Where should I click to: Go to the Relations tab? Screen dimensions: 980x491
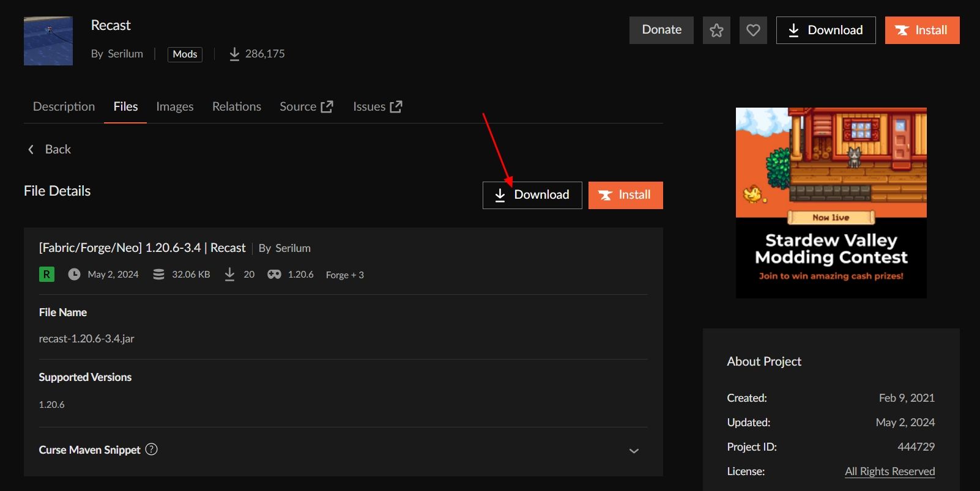coord(237,106)
